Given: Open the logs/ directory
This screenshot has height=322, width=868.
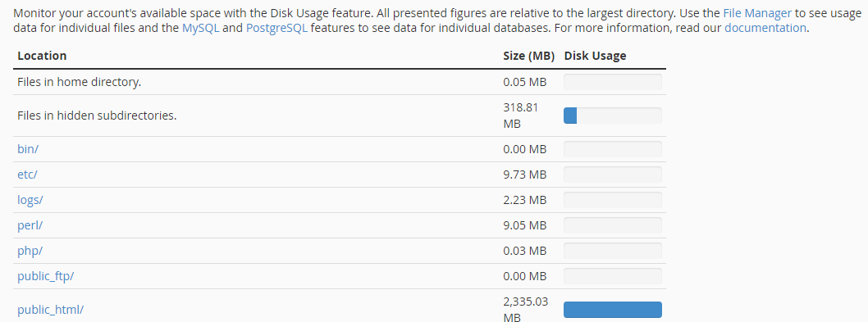Looking at the screenshot, I should 30,200.
